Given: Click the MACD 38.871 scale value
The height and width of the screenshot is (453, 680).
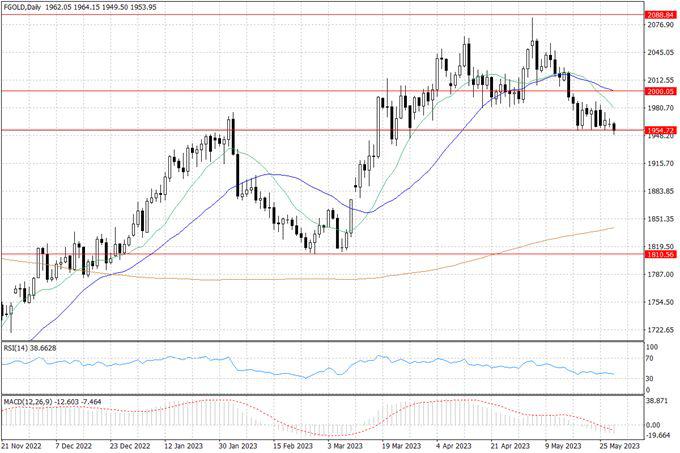Looking at the screenshot, I should coord(658,399).
